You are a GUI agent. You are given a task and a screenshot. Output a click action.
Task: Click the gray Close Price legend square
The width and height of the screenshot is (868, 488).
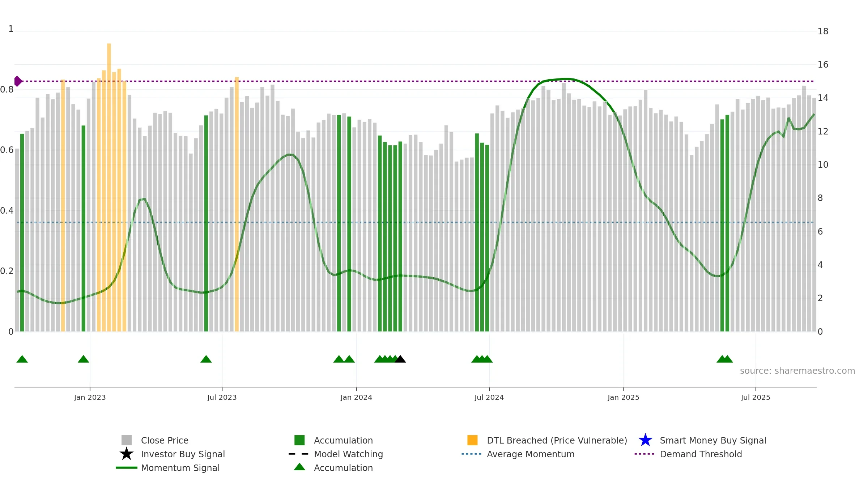127,440
